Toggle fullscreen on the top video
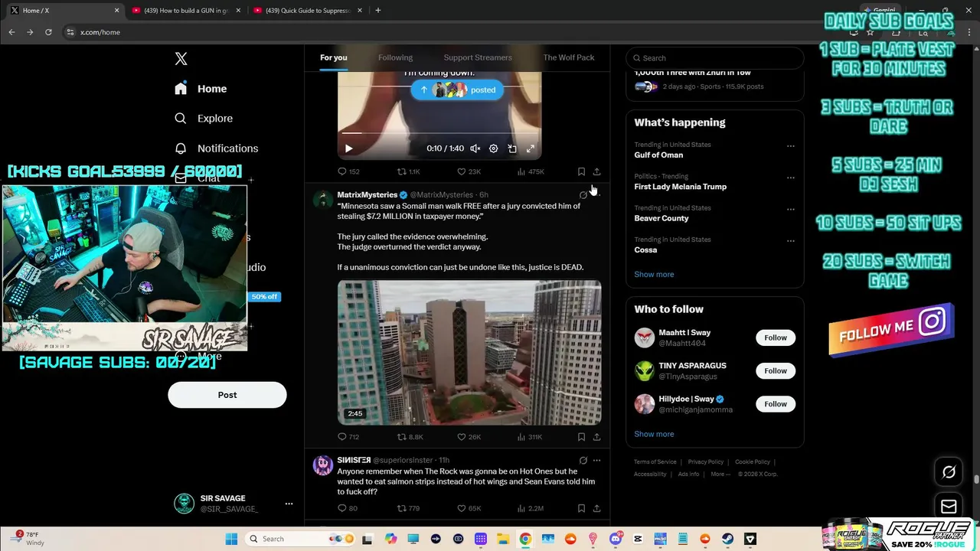 pos(531,148)
